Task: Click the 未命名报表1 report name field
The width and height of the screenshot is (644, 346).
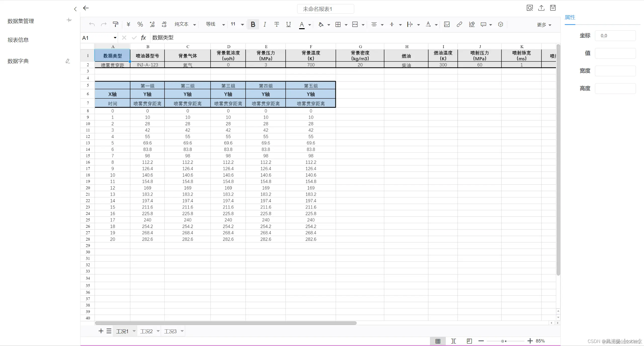Action: (x=325, y=9)
